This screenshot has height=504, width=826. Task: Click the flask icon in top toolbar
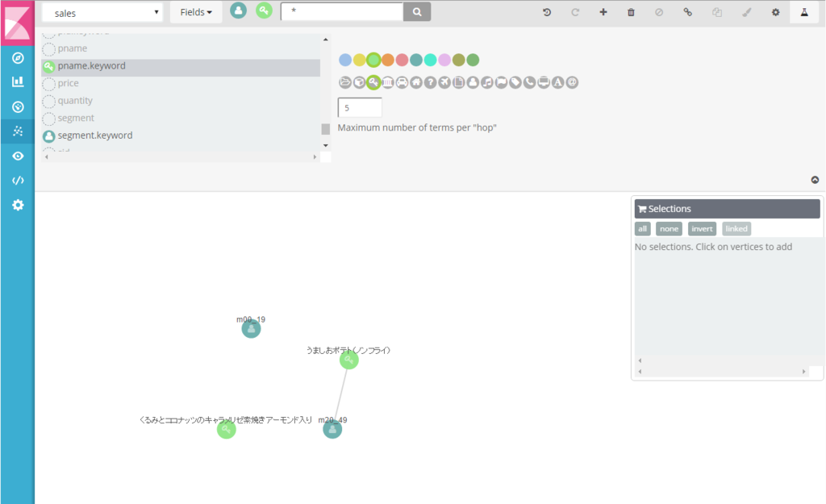(804, 12)
